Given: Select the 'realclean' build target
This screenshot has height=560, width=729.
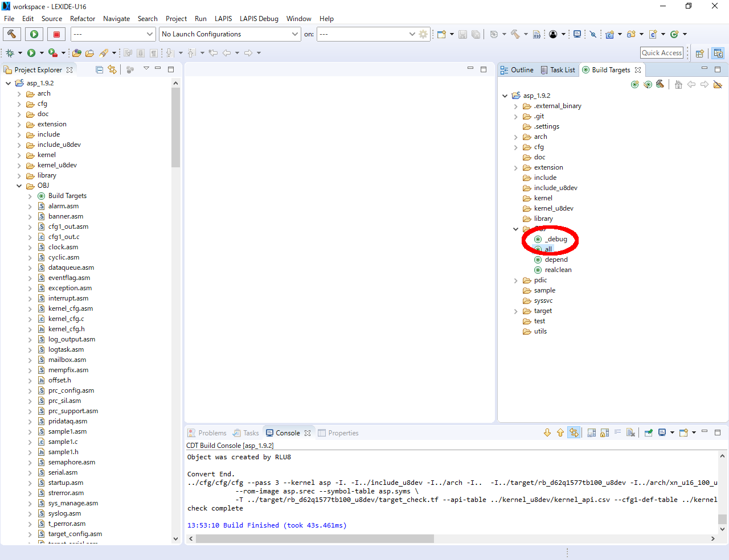Looking at the screenshot, I should pos(553,270).
